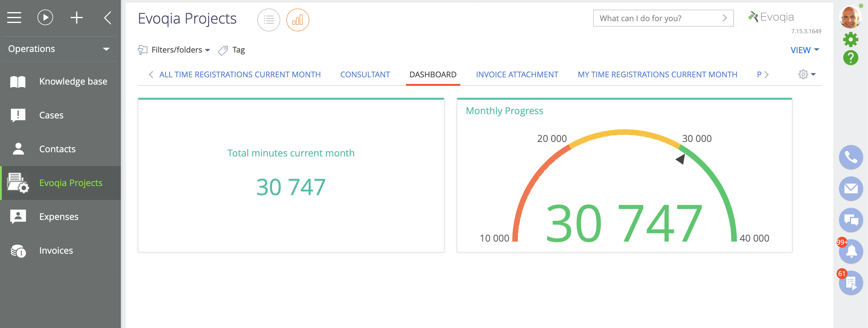Screen dimensions: 868x328
Task: Open the VIEW dropdown menu
Action: [804, 50]
